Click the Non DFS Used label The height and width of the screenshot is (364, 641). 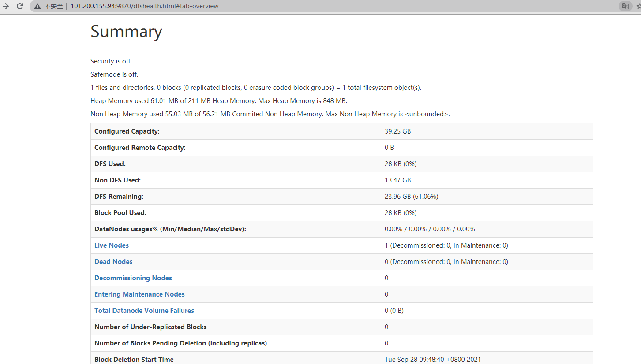[x=117, y=180]
